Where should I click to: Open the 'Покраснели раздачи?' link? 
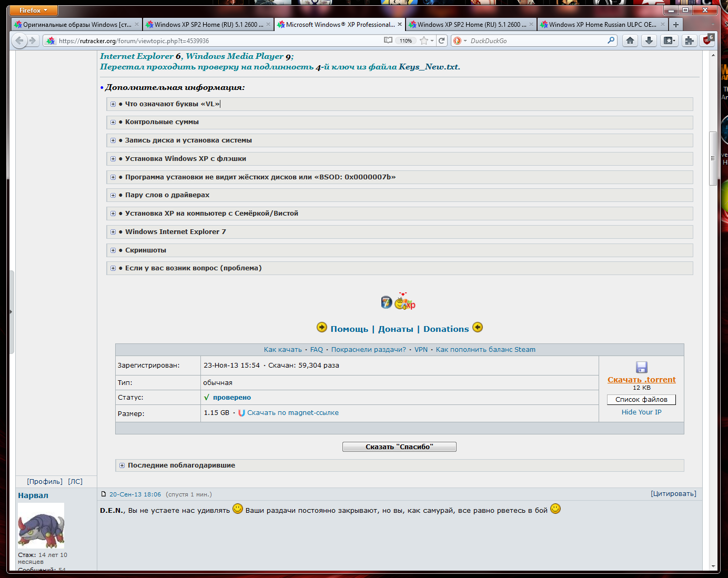coord(369,350)
